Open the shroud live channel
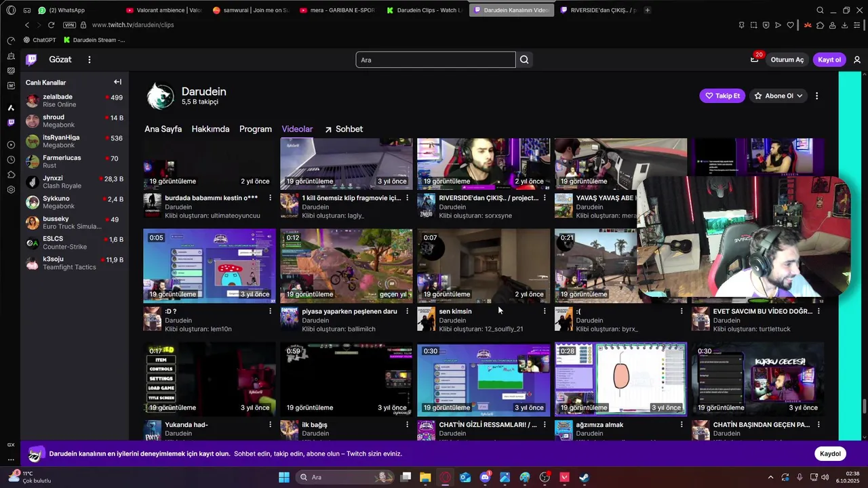This screenshot has width=868, height=488. pos(75,121)
